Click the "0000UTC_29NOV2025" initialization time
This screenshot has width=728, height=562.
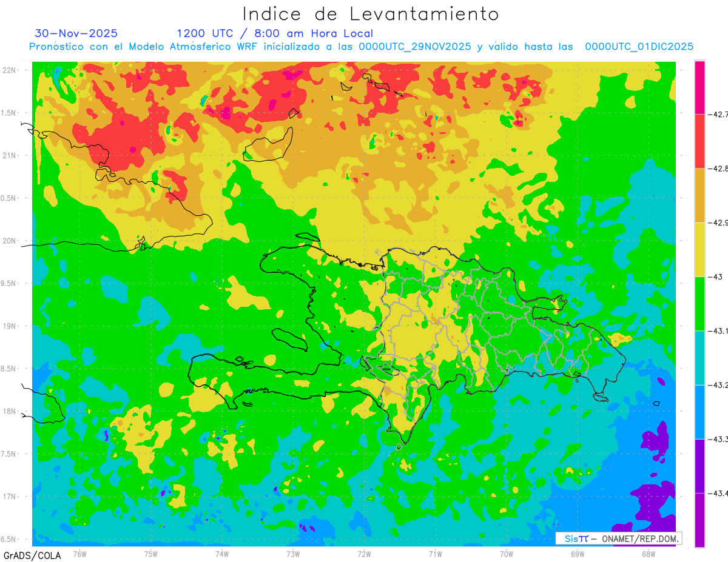tap(415, 47)
